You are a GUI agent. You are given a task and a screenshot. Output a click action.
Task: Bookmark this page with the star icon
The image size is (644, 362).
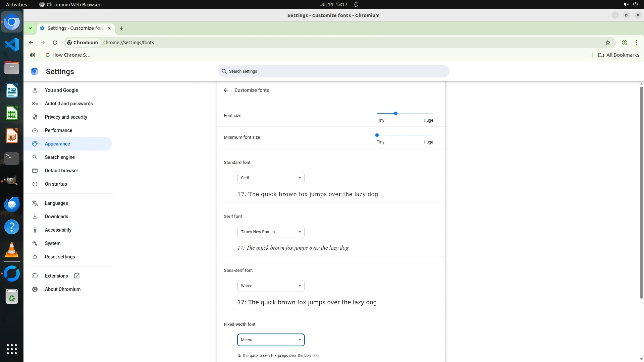point(607,43)
